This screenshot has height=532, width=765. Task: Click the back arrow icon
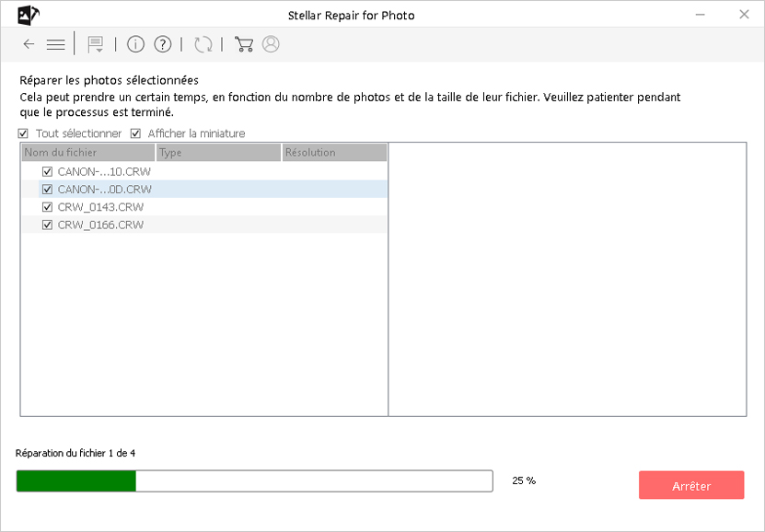pyautogui.click(x=29, y=44)
